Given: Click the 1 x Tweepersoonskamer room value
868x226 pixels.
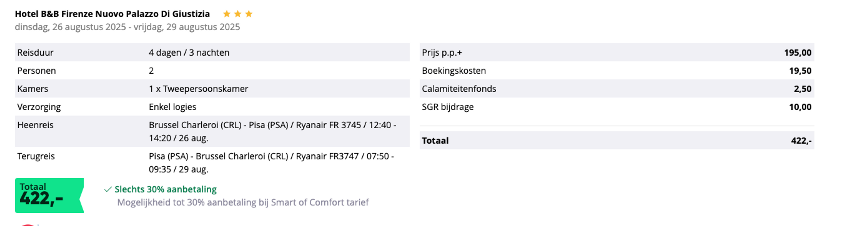Looking at the screenshot, I should (x=198, y=89).
